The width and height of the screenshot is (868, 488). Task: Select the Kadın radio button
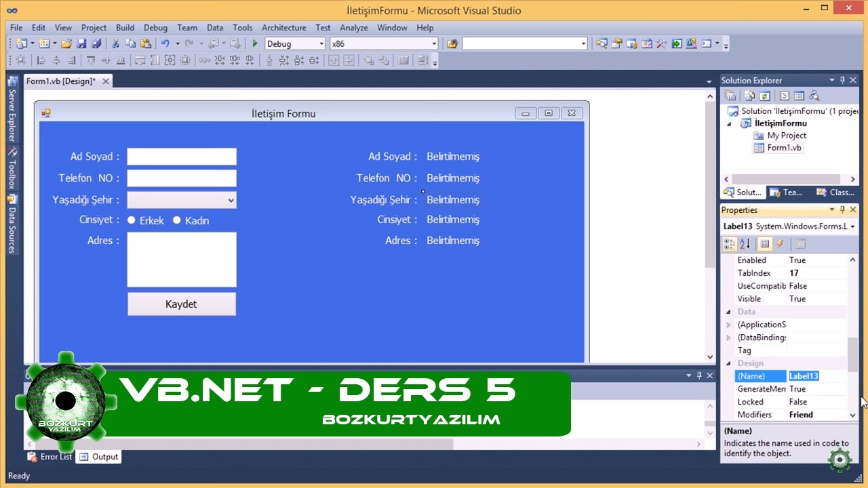point(177,220)
